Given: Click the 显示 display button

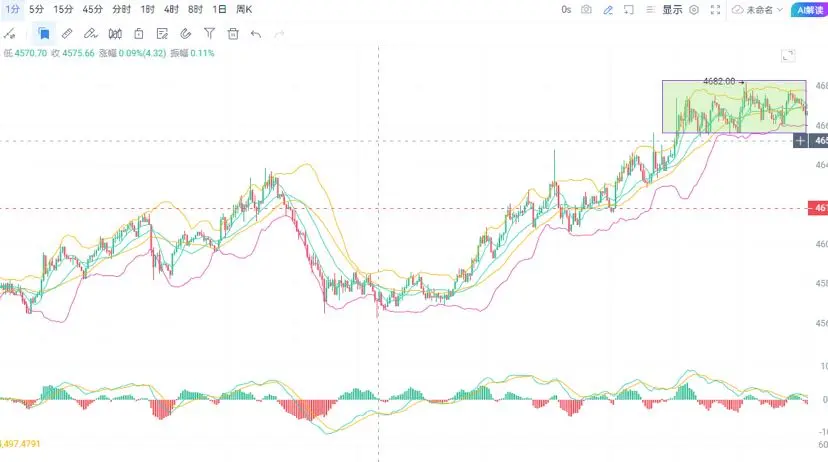Looking at the screenshot, I should 672,10.
